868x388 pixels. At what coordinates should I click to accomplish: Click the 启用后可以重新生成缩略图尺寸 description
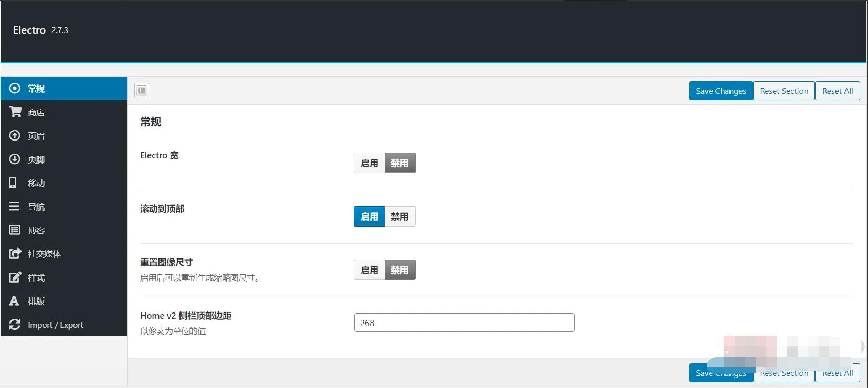[x=200, y=277]
